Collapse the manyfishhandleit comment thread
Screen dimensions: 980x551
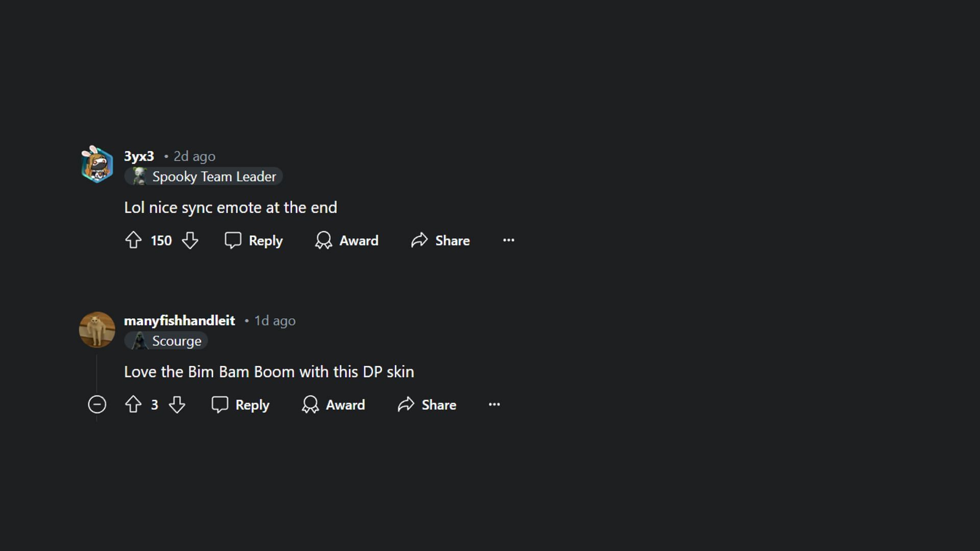(96, 405)
